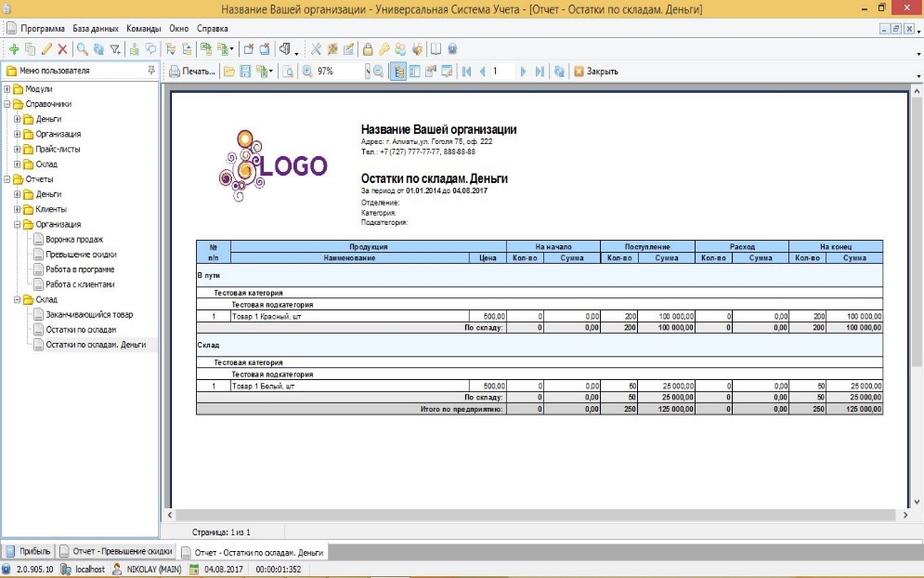Open the exit door icon in the main toolbar
This screenshot has width=924, height=578.
(285, 49)
